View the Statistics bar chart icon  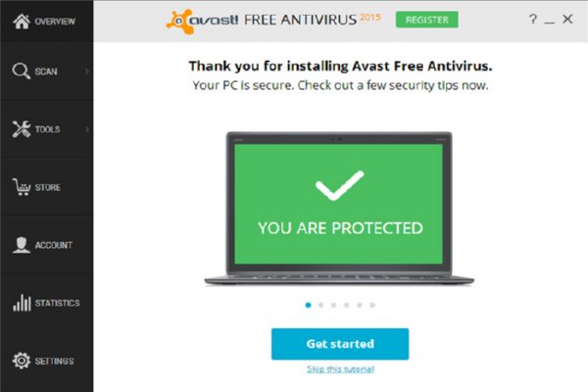tap(22, 303)
